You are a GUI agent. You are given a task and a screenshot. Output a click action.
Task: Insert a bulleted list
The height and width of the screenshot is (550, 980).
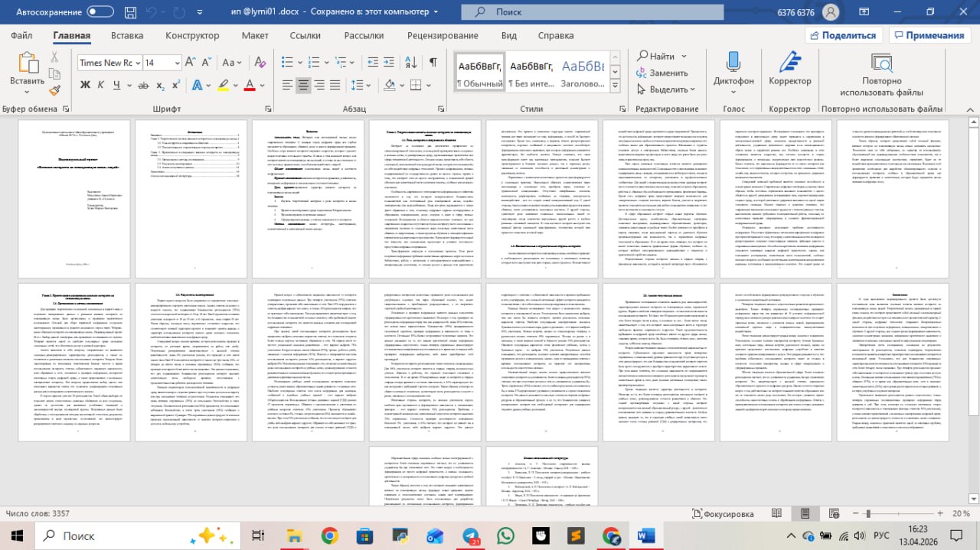coord(287,63)
